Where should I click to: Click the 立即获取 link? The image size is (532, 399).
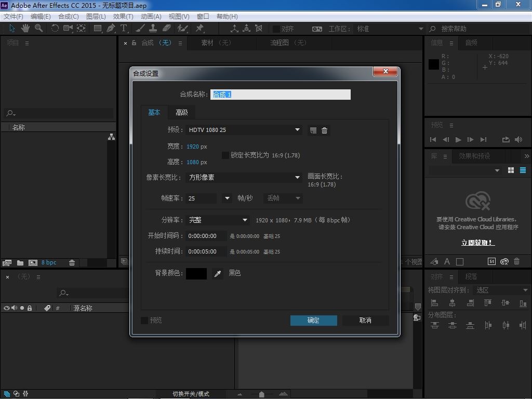point(478,243)
